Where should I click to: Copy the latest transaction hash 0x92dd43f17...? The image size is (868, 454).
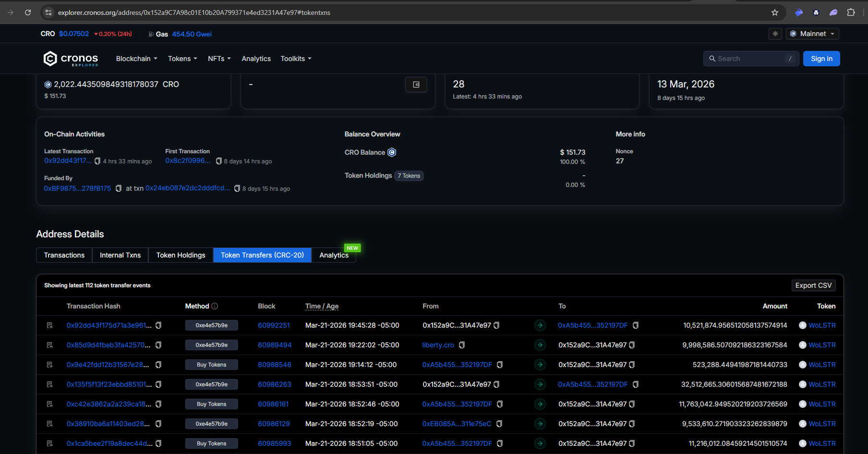[x=97, y=161]
